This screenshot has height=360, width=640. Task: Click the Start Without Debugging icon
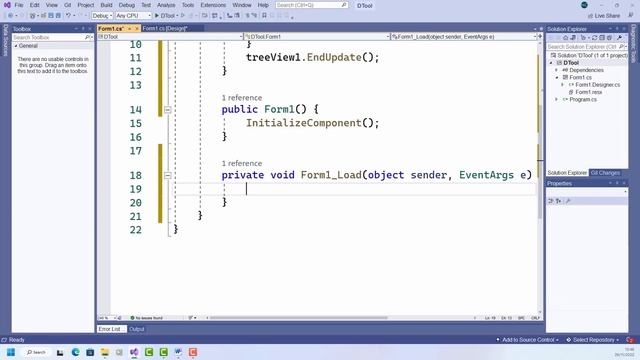183,16
